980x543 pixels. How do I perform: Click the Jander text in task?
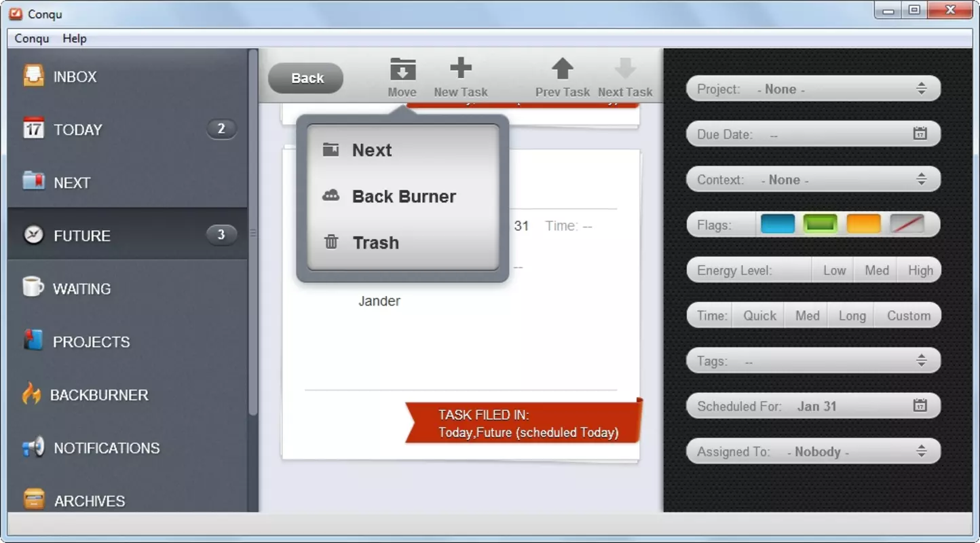(x=379, y=301)
